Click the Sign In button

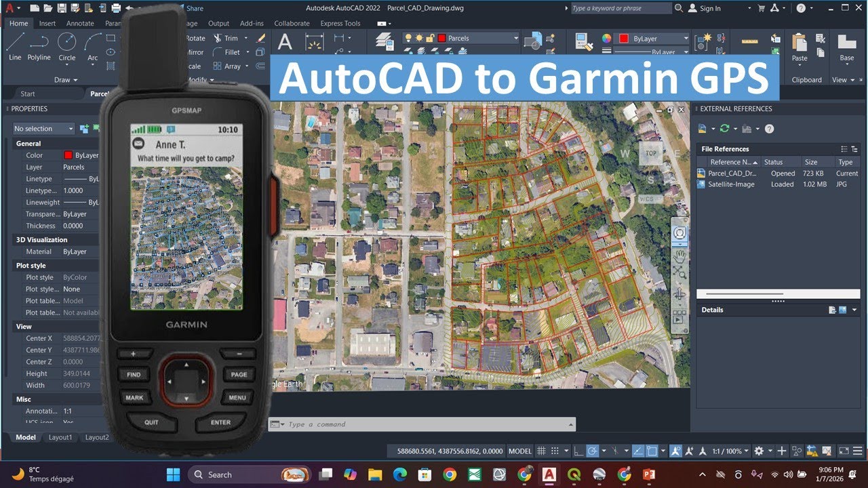[x=705, y=8]
